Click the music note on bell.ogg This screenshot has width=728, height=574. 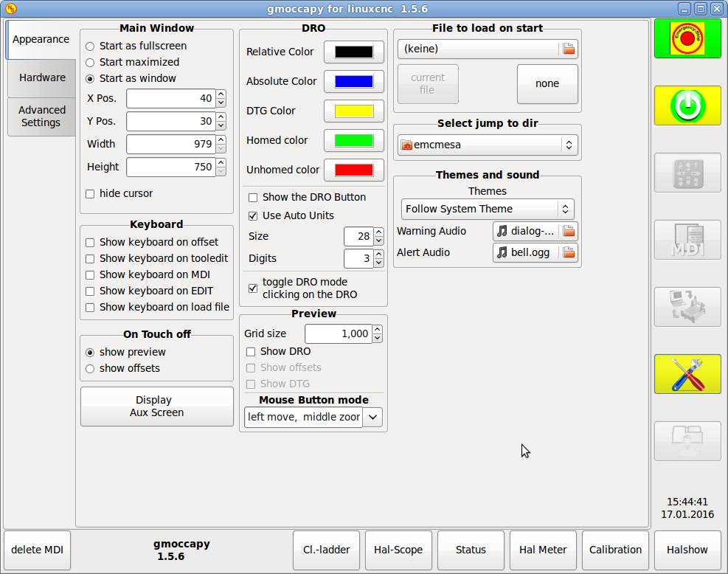point(502,252)
